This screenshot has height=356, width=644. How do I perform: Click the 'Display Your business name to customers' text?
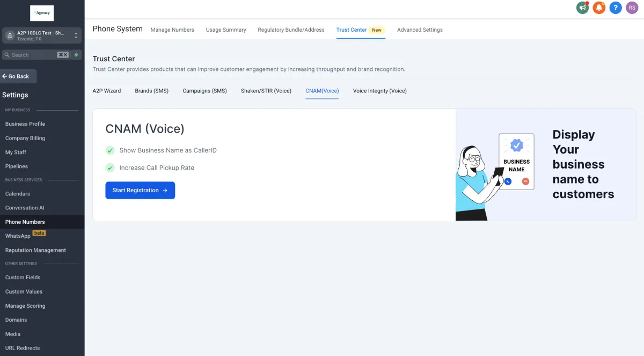click(583, 164)
